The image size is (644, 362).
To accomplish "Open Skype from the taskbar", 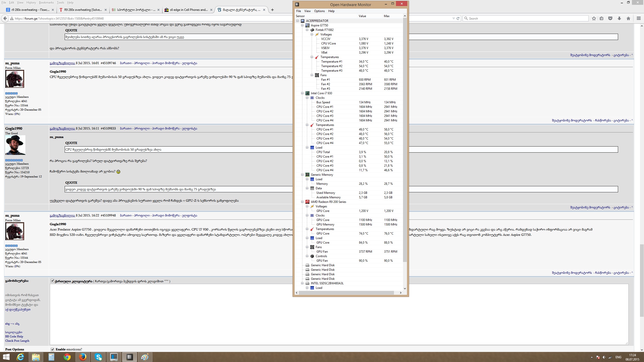I will click(x=98, y=357).
